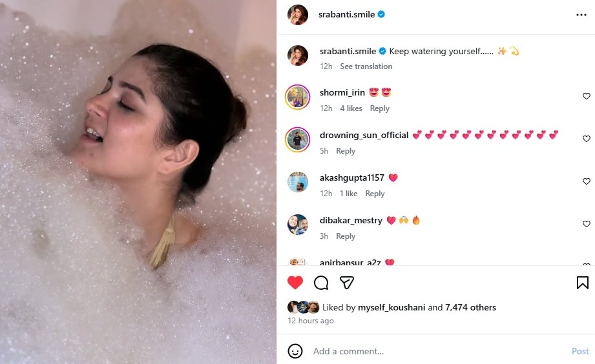
Task: Like dibakar_mestry's comment heart
Action: pos(586,224)
